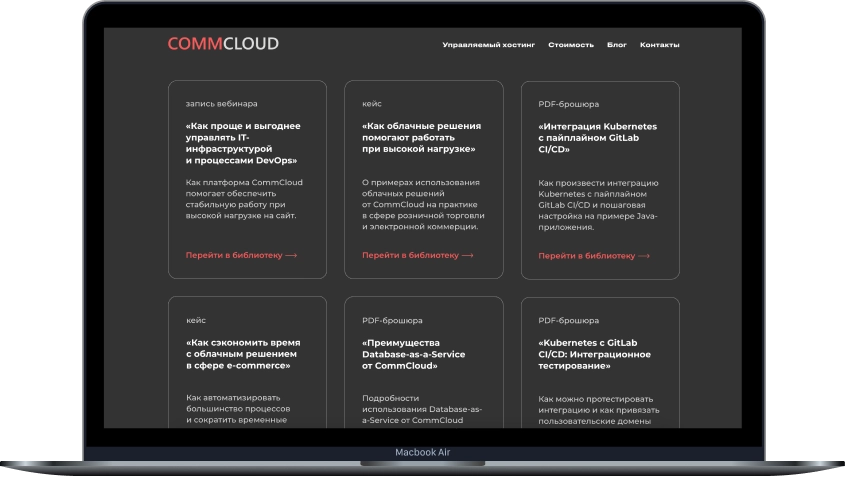Select title «Интеграция Kubernetes с пайплайном GitLab CI/CD»
The width and height of the screenshot is (845, 477).
tap(598, 138)
